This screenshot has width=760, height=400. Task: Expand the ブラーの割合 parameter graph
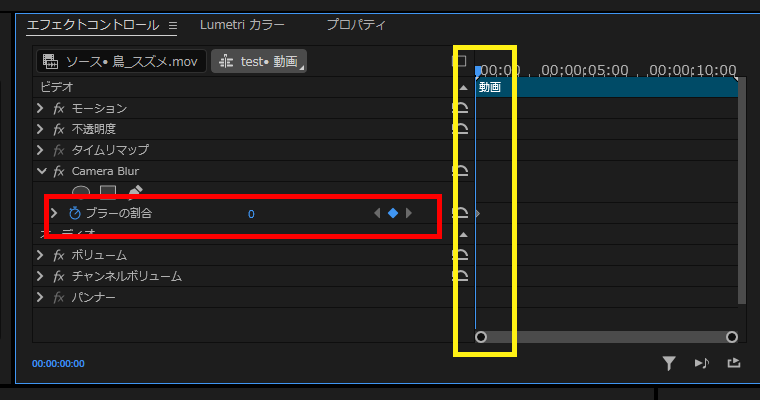54,213
